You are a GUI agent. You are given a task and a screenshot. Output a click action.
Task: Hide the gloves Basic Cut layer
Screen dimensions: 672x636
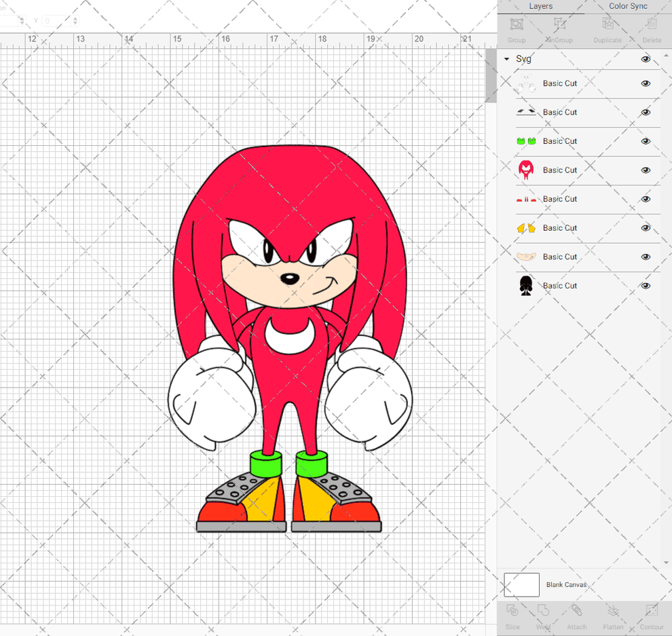click(646, 83)
